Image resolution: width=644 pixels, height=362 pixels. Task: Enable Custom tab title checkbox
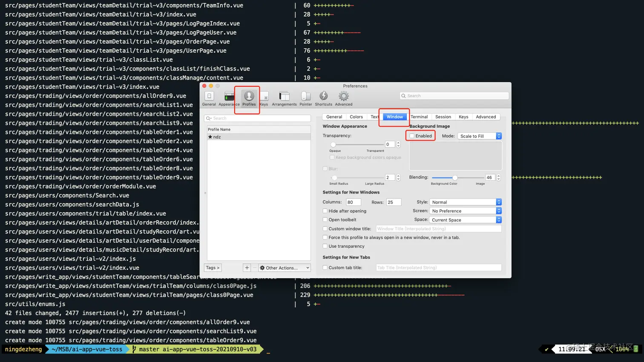point(325,268)
